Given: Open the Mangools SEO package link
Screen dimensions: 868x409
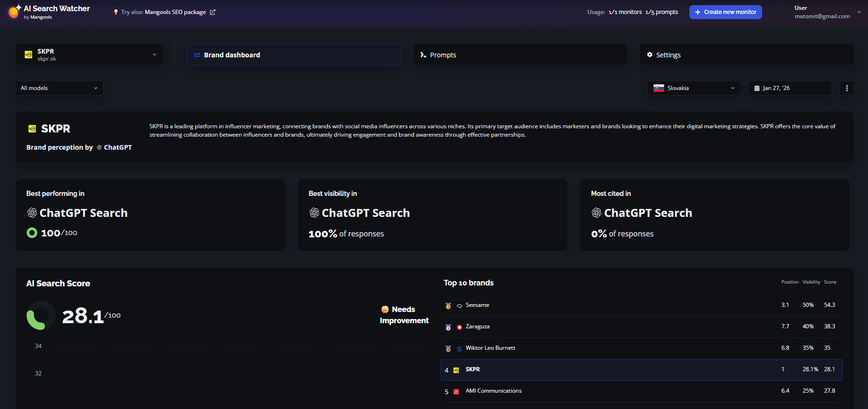Looking at the screenshot, I should [x=175, y=12].
